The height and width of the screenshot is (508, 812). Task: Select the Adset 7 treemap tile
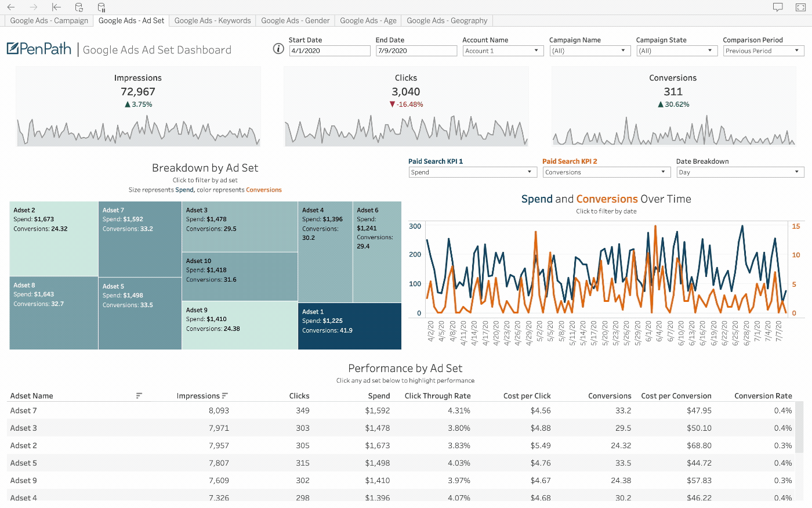click(x=140, y=239)
